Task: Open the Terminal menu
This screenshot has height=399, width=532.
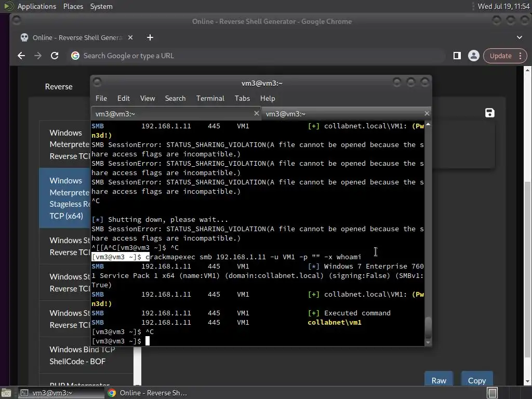Action: tap(210, 98)
